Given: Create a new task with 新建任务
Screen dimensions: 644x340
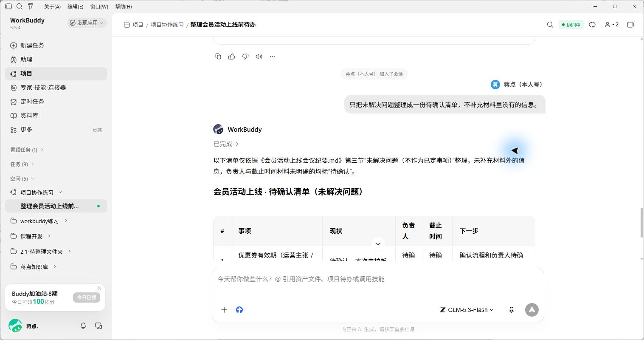Looking at the screenshot, I should (x=56, y=45).
